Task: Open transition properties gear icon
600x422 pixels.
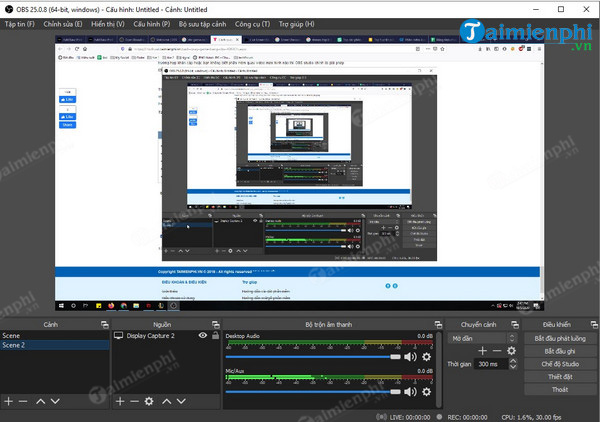Action: click(511, 350)
